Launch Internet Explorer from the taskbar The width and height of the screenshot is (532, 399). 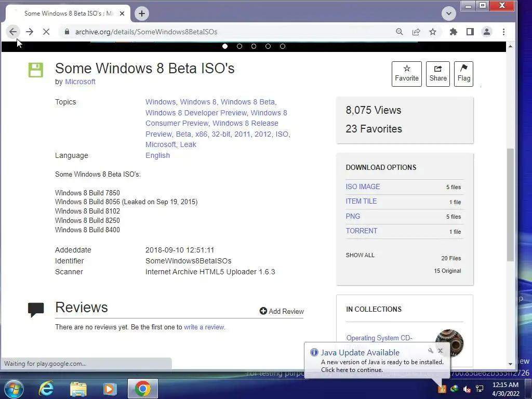[x=46, y=389]
